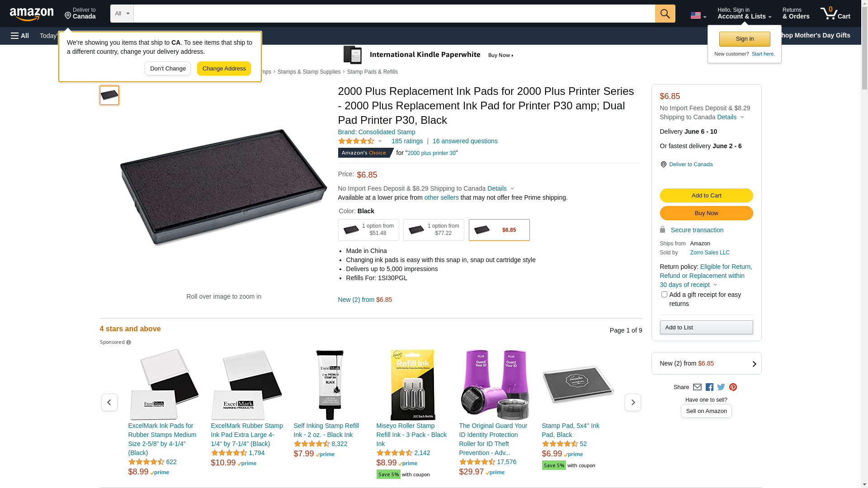Click the Add to Cart button

point(706,195)
